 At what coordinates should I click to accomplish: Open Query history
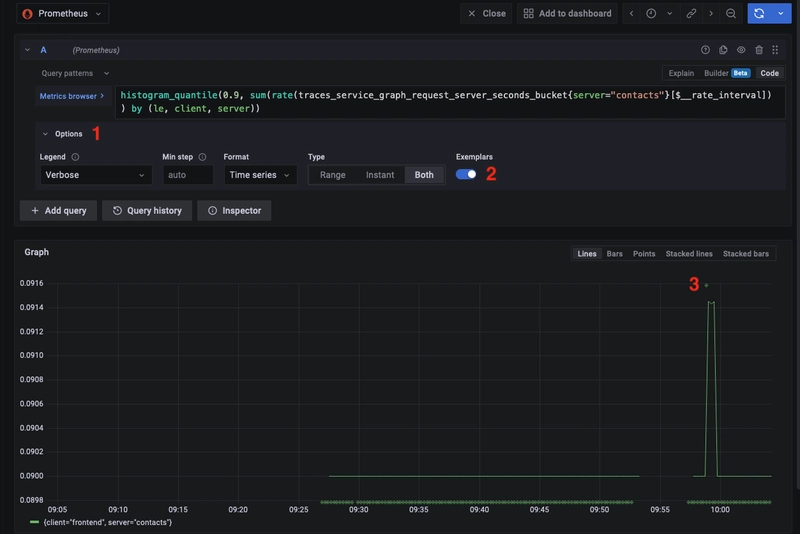(x=147, y=211)
